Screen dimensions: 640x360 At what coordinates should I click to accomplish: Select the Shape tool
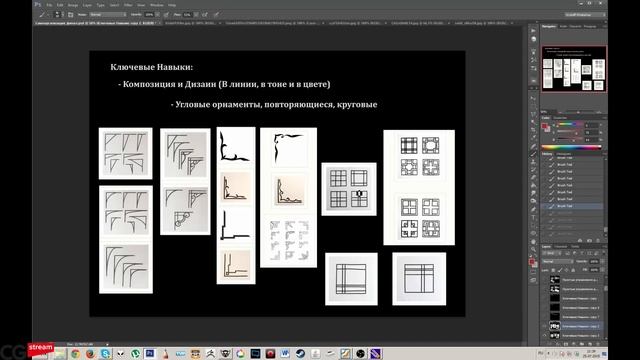tap(533, 233)
